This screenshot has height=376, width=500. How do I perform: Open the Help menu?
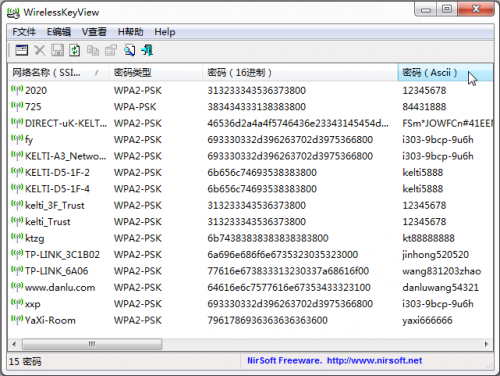[x=165, y=32]
